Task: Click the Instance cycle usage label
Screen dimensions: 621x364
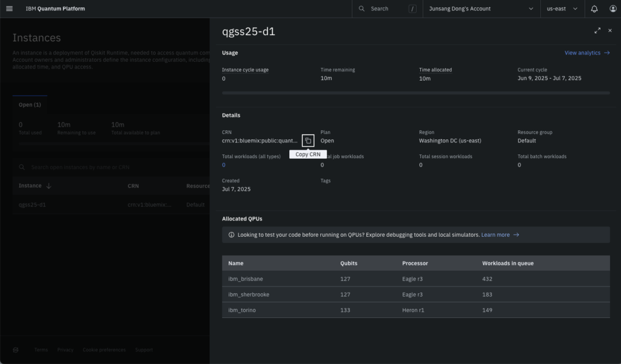Action: tap(245, 70)
